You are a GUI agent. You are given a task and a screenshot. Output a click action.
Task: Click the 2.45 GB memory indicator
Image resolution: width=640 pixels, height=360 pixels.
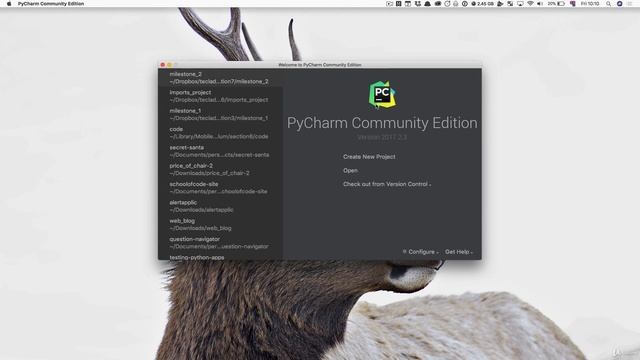(x=482, y=4)
